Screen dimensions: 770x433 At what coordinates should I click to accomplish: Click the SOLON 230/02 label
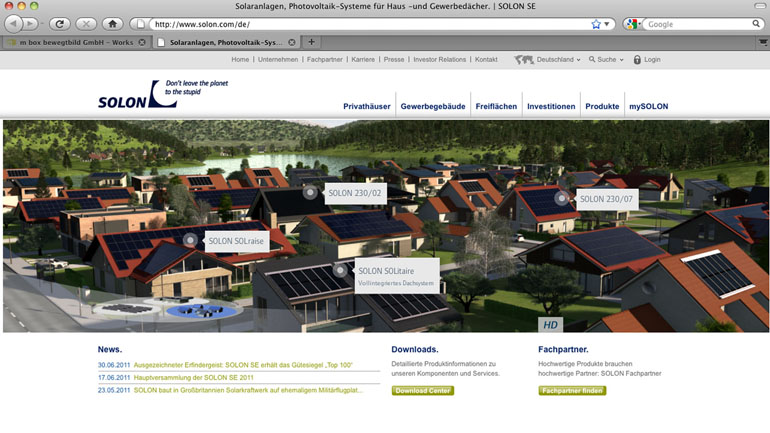tap(355, 193)
